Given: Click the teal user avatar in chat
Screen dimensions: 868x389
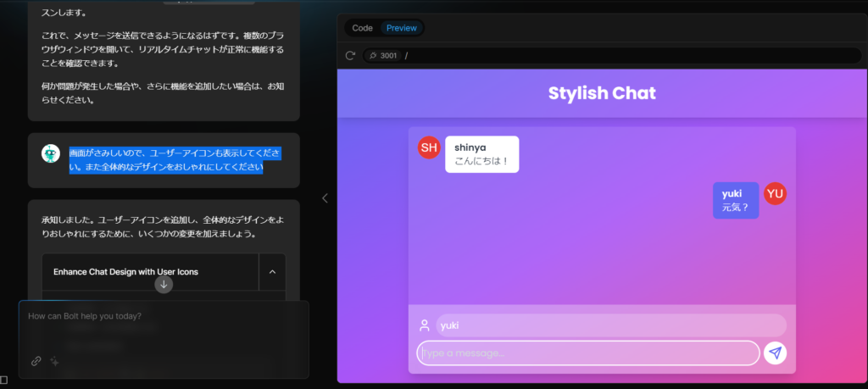Looking at the screenshot, I should click(50, 153).
